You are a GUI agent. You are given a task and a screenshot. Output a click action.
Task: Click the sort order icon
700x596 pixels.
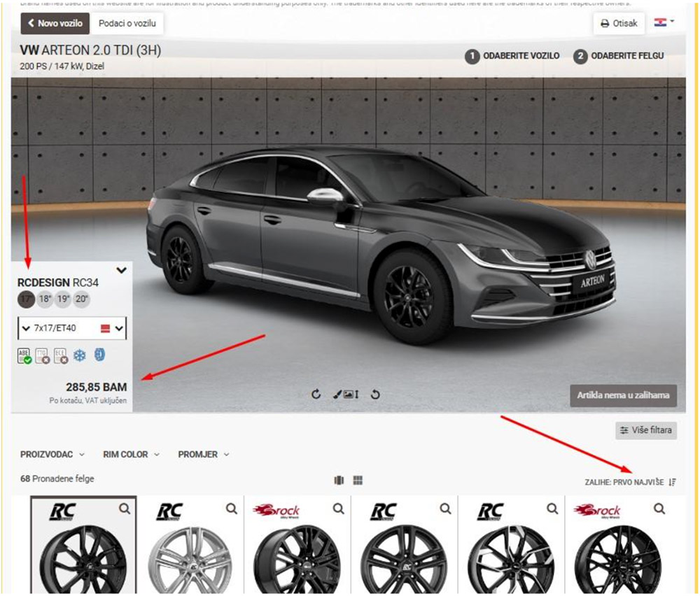[x=672, y=482]
